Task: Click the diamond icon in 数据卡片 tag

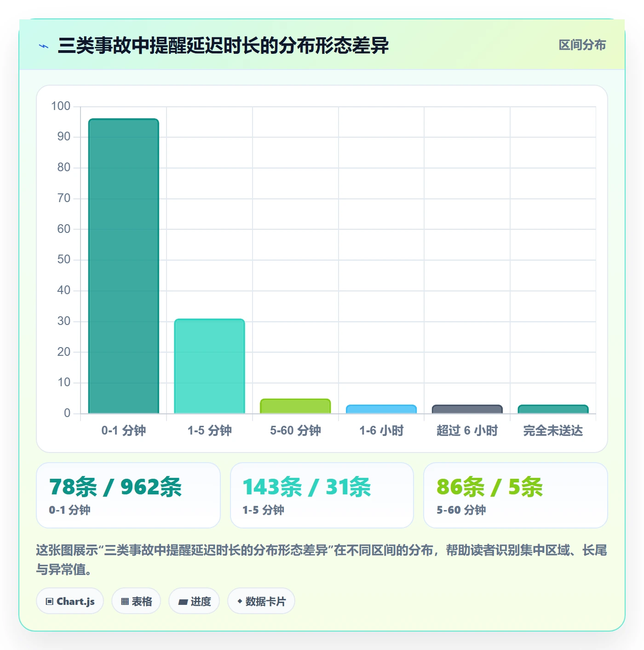Action: click(240, 601)
